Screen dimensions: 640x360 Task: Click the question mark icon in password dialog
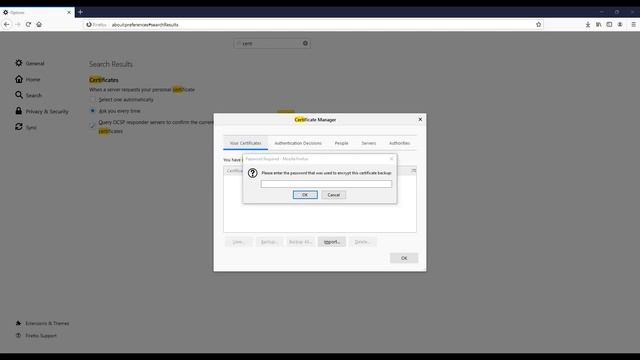(253, 173)
